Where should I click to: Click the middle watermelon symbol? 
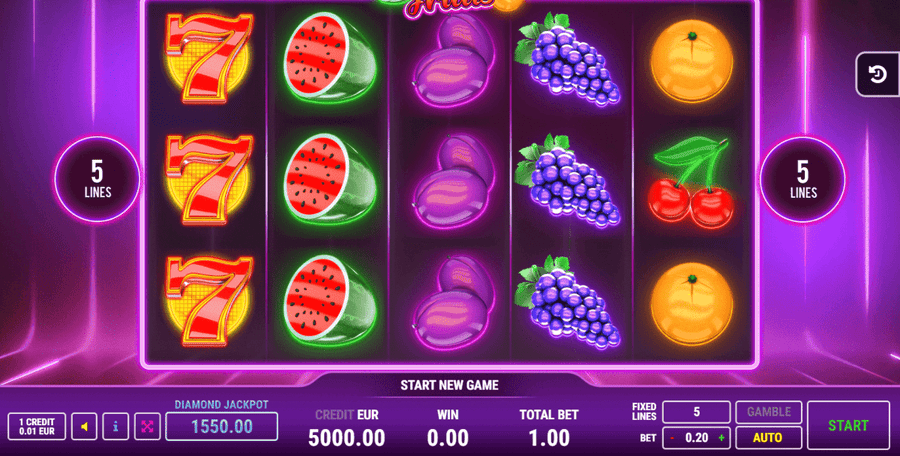pos(329,179)
